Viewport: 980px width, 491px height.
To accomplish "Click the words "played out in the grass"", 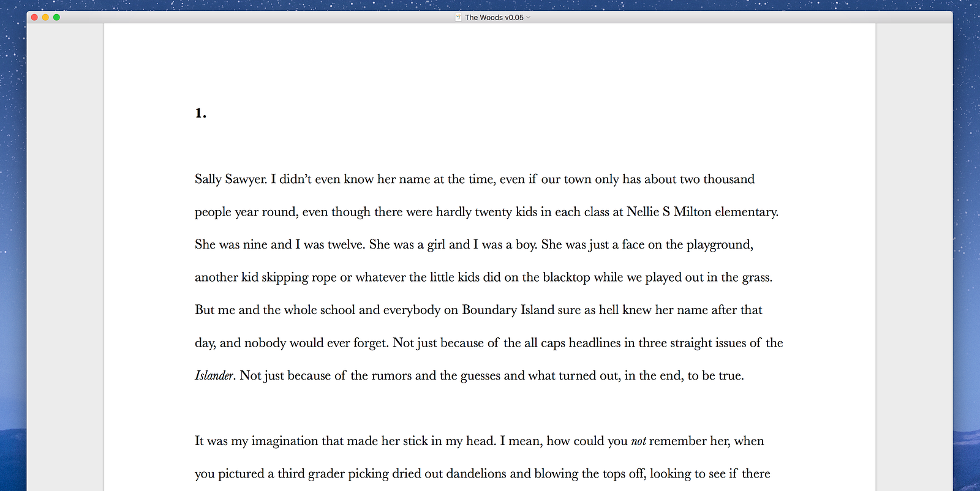I will [x=707, y=277].
